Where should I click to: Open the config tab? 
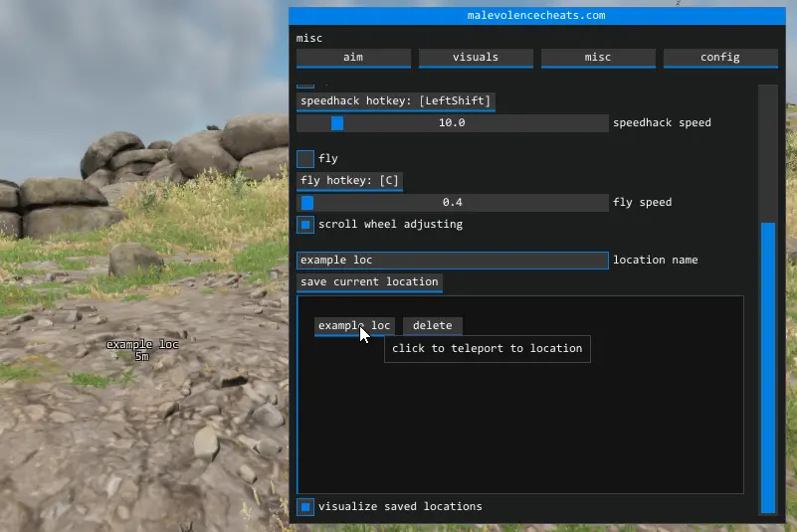click(720, 58)
